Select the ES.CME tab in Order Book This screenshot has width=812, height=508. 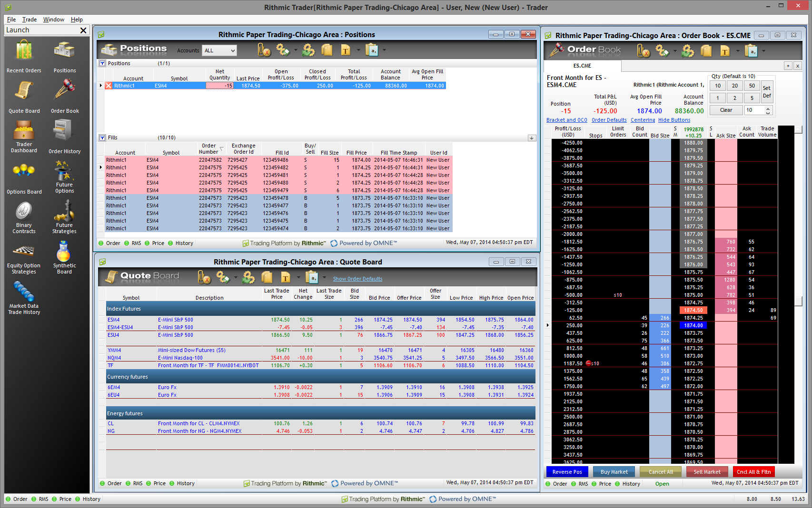pos(582,66)
